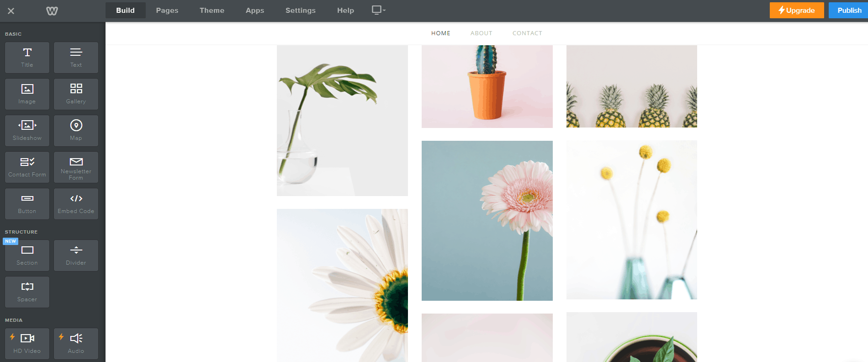868x362 pixels.
Task: Close the editor with the X icon
Action: [x=11, y=11]
